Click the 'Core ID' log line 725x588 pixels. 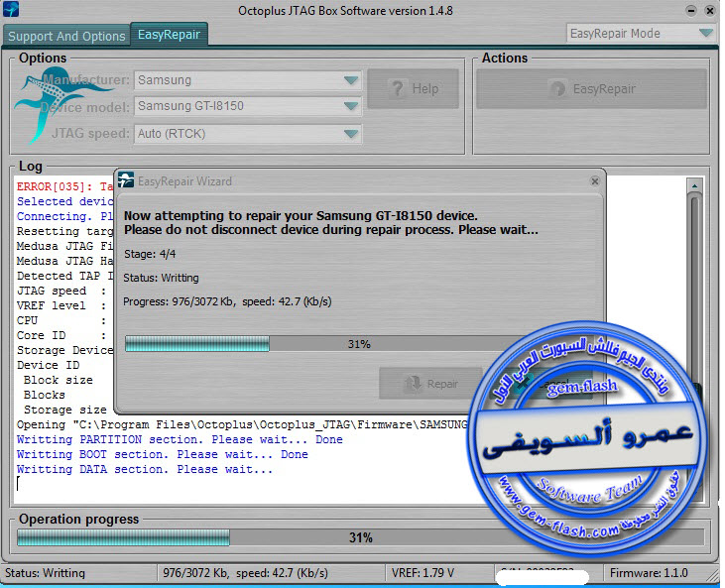click(61, 335)
